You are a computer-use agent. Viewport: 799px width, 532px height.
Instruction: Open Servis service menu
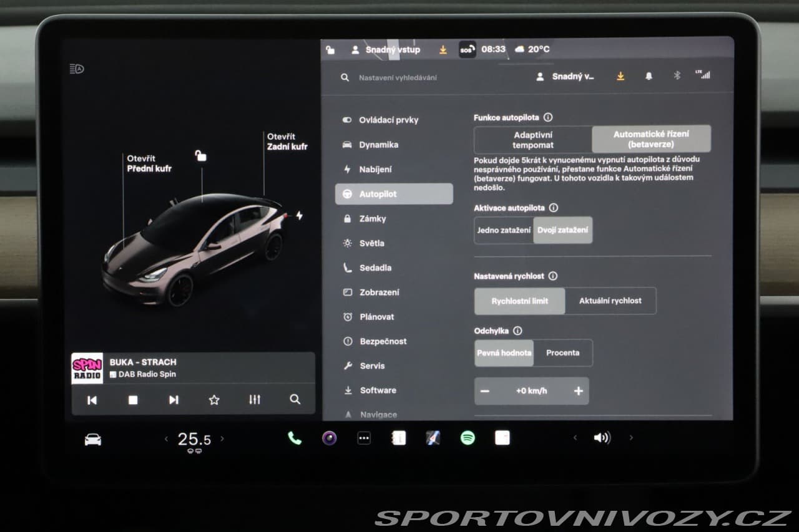[394, 366]
